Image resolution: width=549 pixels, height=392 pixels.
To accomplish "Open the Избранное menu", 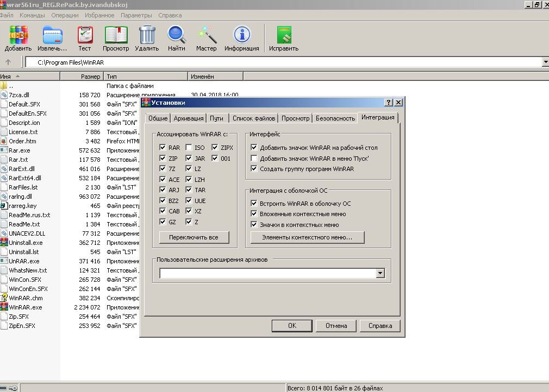I will click(99, 15).
